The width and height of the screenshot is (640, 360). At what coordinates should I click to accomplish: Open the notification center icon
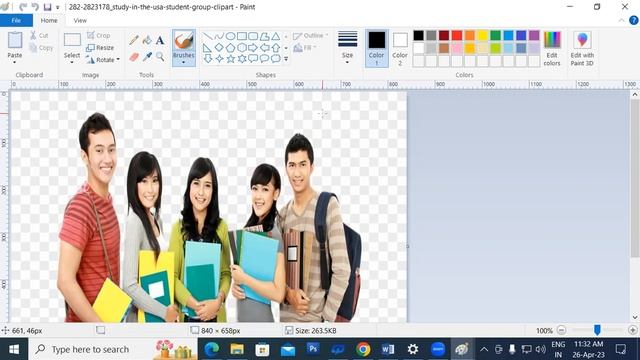tap(621, 349)
